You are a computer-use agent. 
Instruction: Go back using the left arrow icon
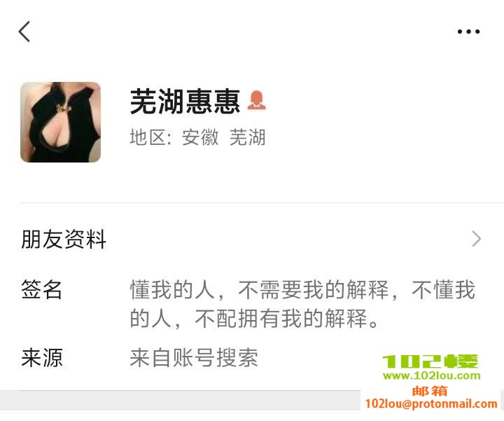24,32
